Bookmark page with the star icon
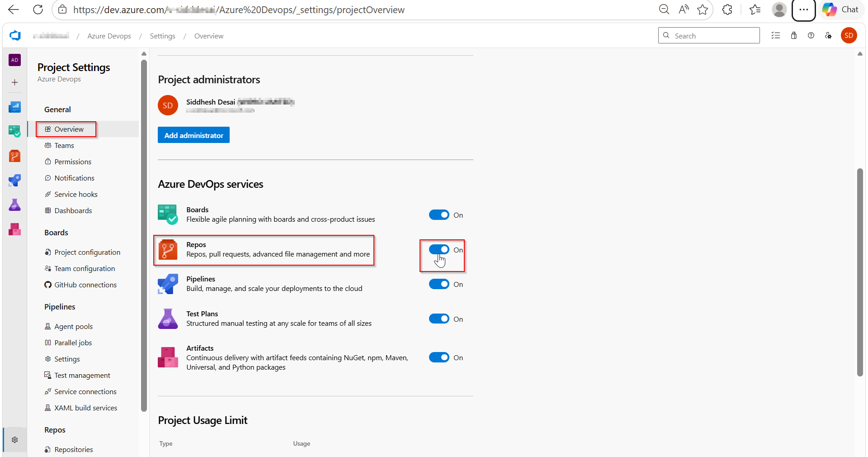 (x=703, y=10)
